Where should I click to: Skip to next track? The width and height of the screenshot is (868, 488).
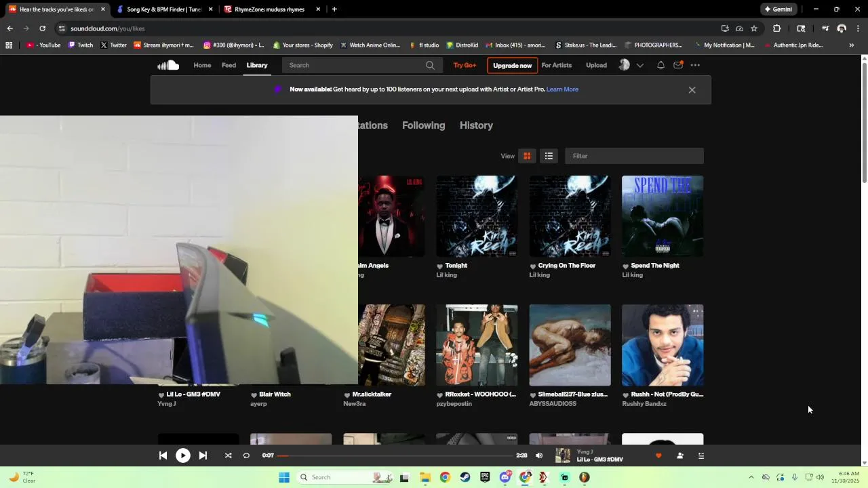203,455
